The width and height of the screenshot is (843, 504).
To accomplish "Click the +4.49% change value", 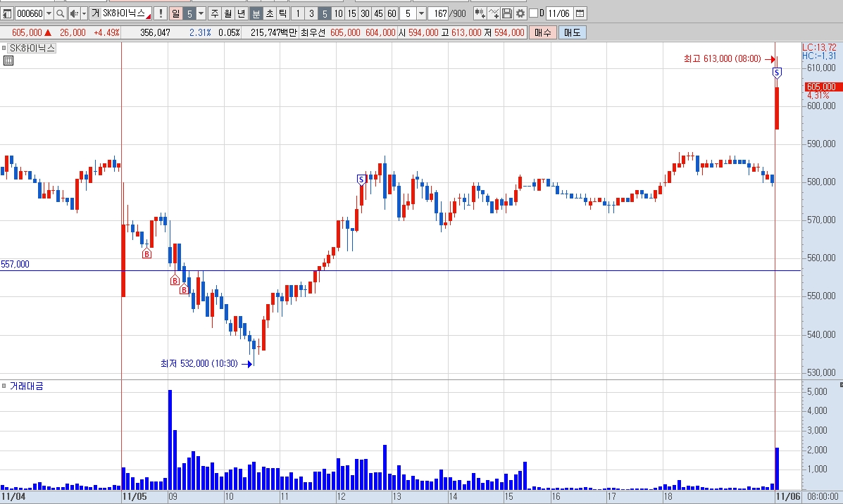I will [x=106, y=33].
